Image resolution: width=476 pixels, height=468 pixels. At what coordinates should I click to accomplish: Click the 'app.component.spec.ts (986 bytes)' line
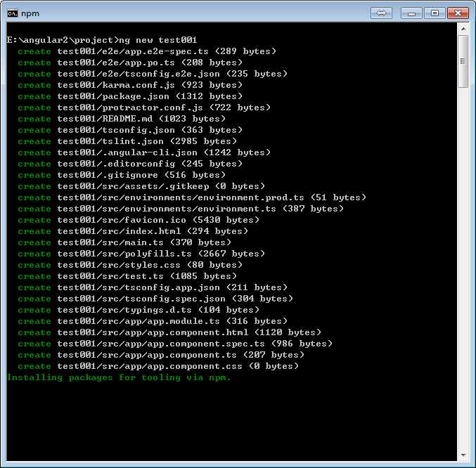[x=175, y=344]
